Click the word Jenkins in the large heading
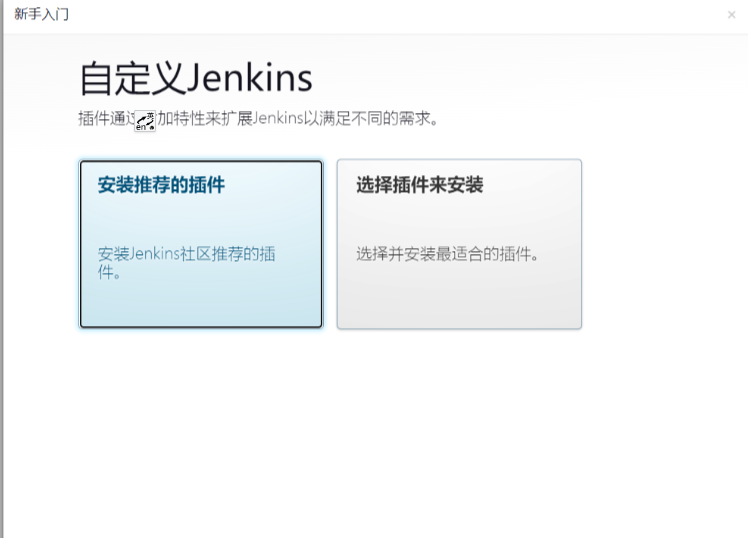The width and height of the screenshot is (748, 538). click(249, 79)
